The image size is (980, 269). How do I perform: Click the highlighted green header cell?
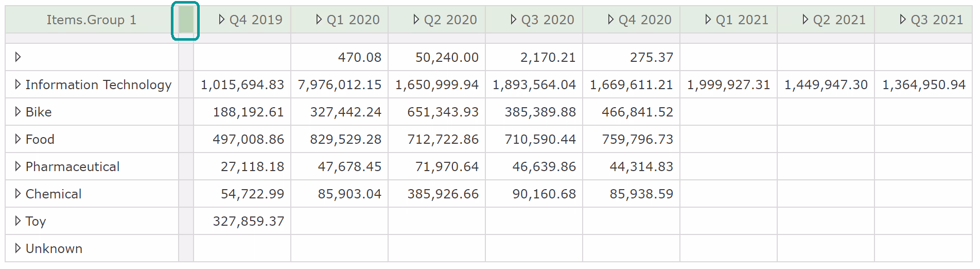coord(186,20)
